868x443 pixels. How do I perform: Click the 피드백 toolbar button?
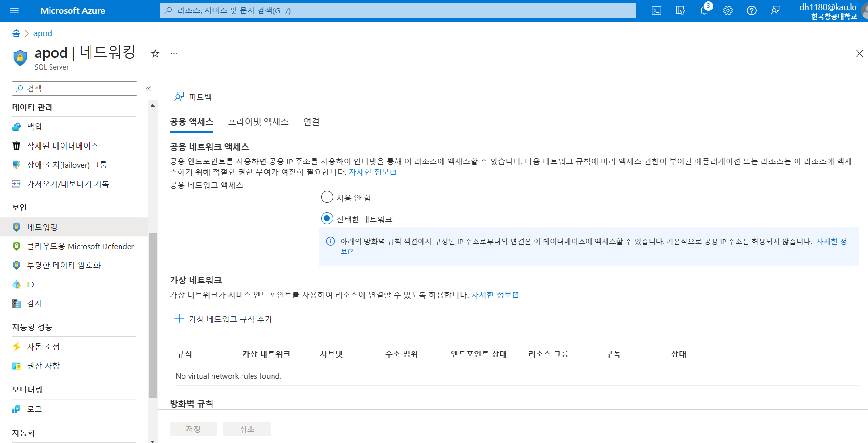pos(193,97)
